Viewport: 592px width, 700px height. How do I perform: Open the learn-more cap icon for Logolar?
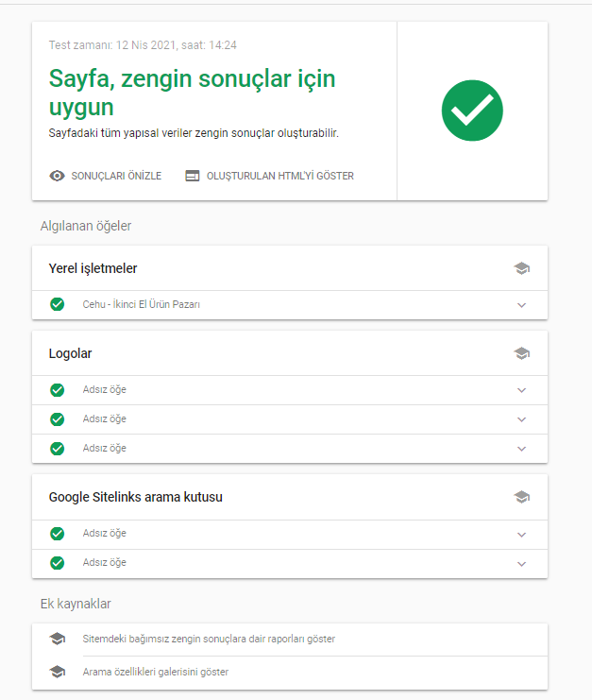521,353
